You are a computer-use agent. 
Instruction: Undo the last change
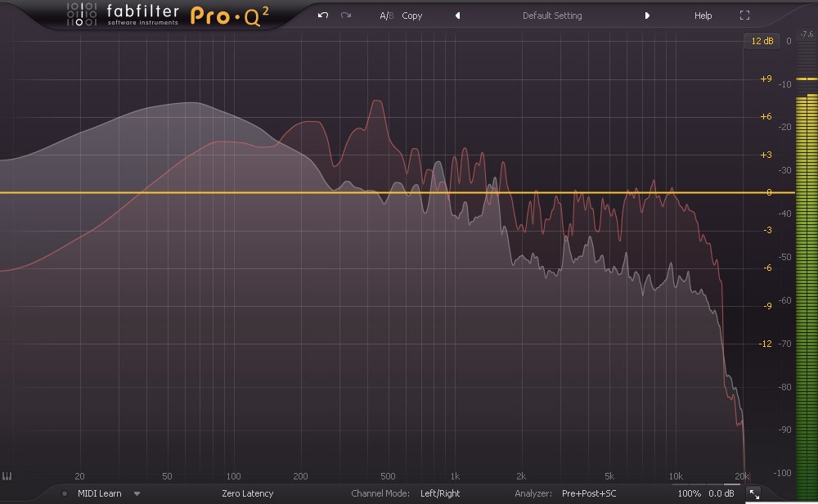(323, 15)
